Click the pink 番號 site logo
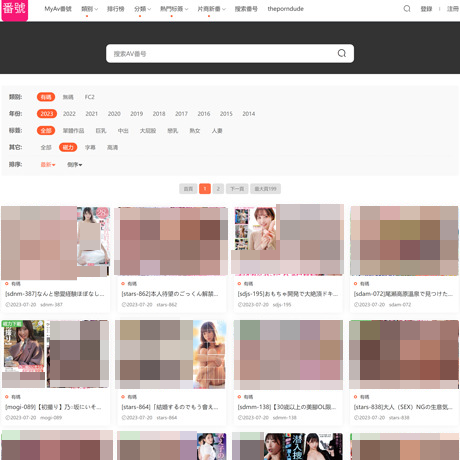 click(x=15, y=9)
